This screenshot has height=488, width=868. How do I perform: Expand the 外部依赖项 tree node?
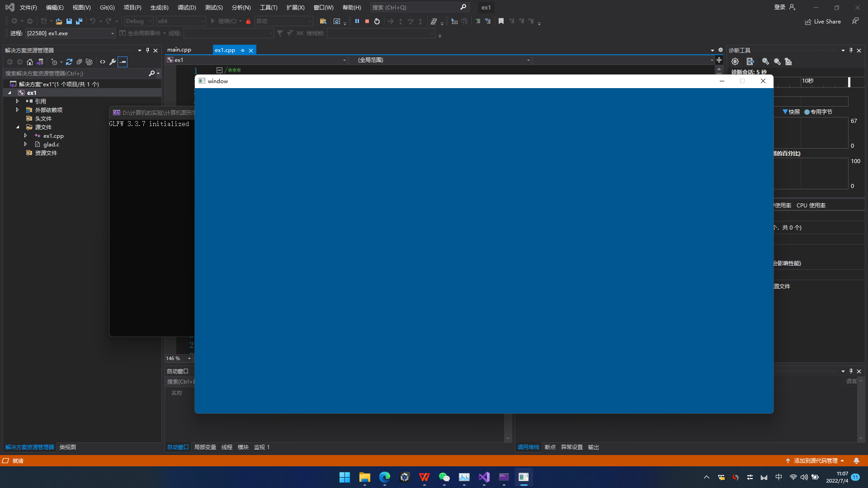18,110
